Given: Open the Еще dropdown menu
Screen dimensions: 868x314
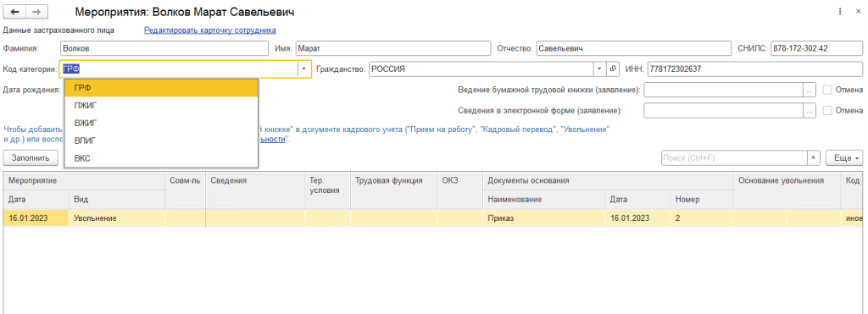Looking at the screenshot, I should tap(844, 157).
